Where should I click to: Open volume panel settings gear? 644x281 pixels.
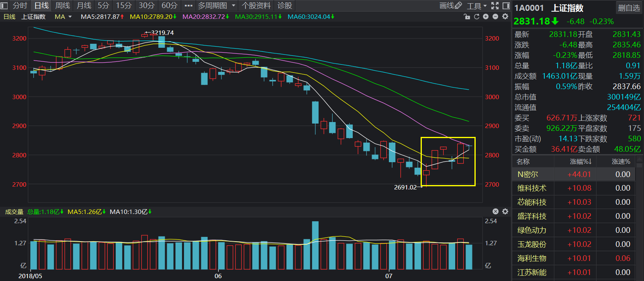[505, 212]
